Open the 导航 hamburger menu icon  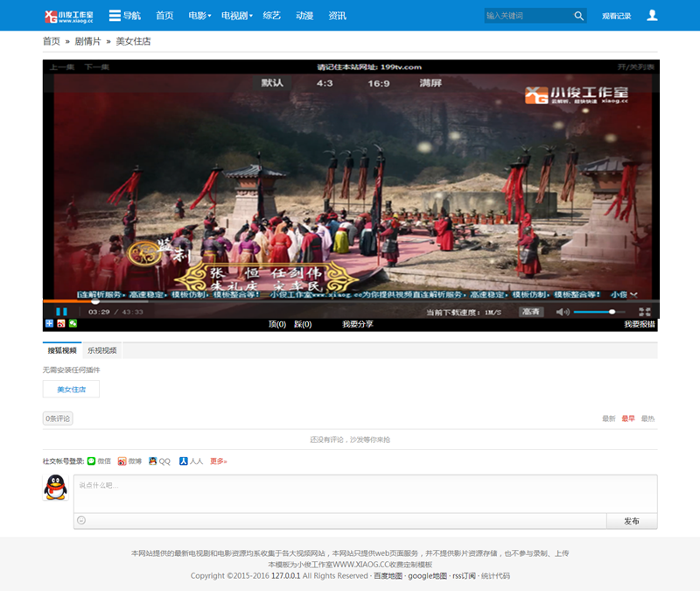(115, 16)
